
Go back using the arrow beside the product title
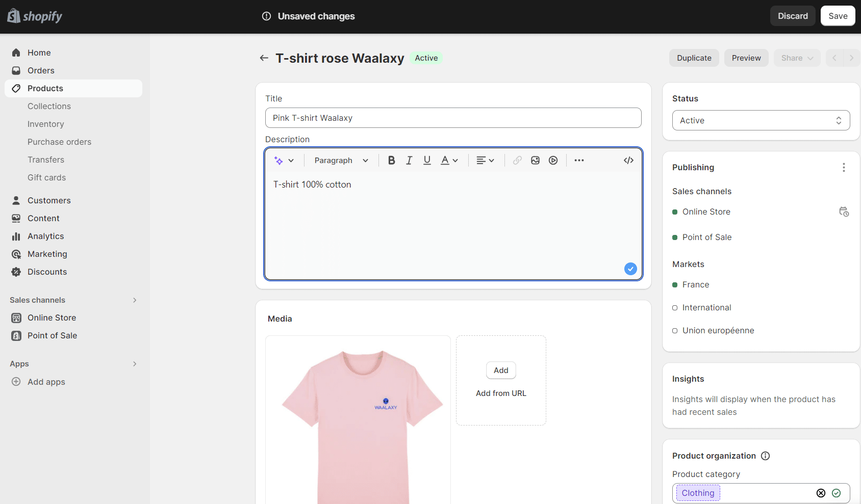264,58
